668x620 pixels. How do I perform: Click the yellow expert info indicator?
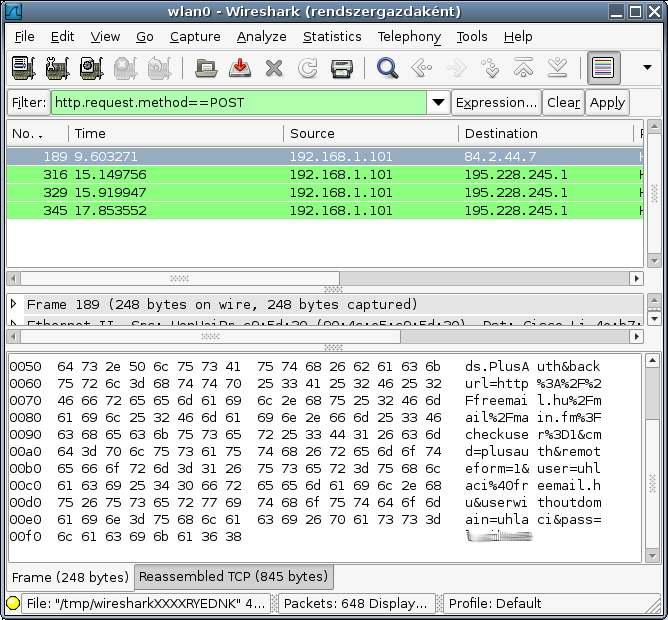(13, 603)
